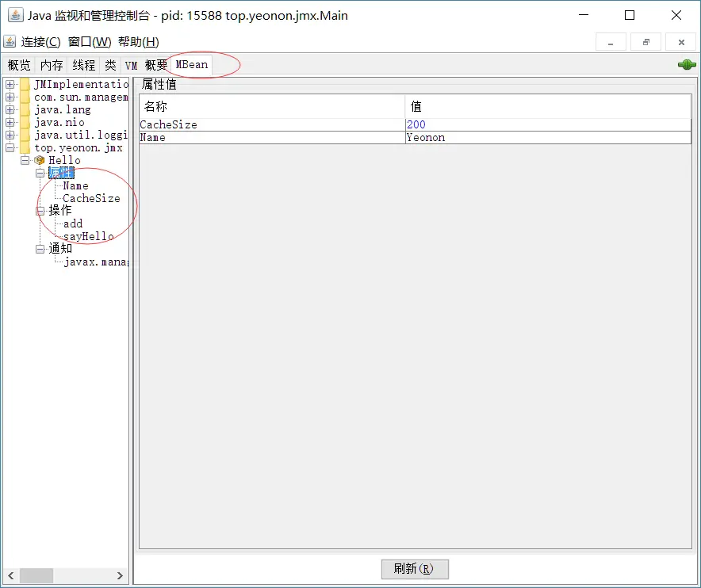The width and height of the screenshot is (701, 588).
Task: Click the green connection status icon
Action: 687,65
